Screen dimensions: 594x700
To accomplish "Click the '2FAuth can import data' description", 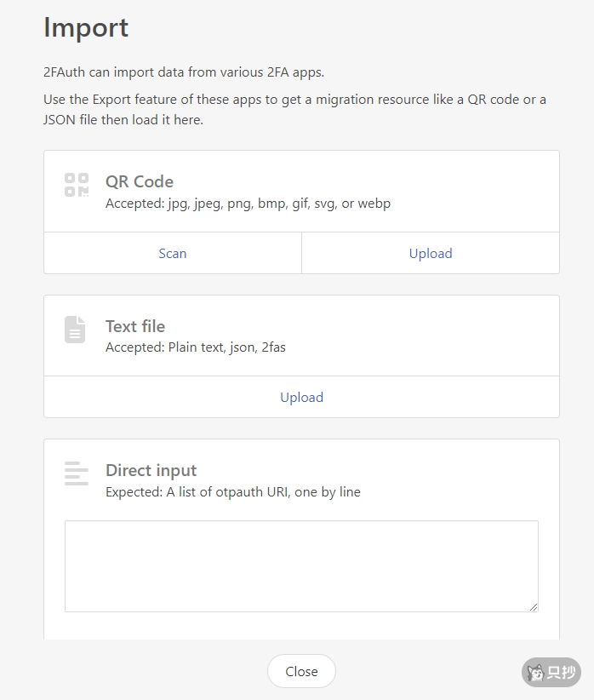I will pos(184,72).
